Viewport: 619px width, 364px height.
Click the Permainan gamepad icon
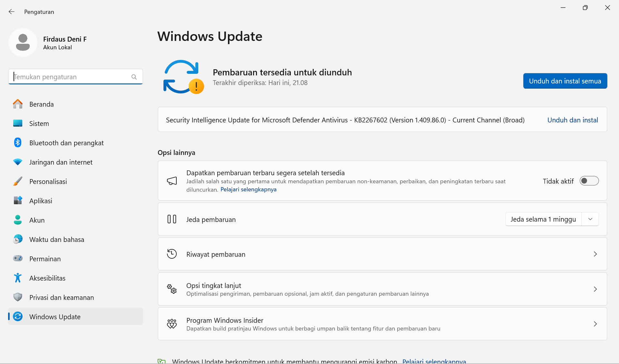click(18, 258)
